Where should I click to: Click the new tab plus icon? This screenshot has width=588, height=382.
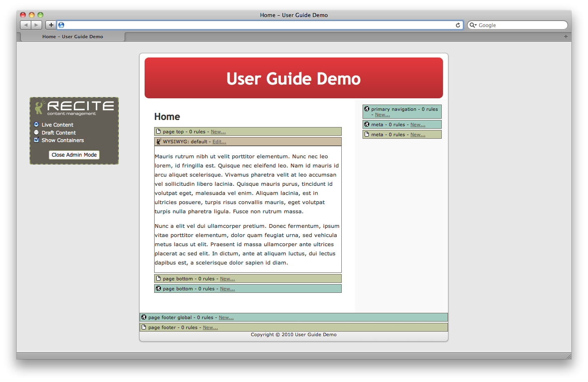pyautogui.click(x=566, y=37)
